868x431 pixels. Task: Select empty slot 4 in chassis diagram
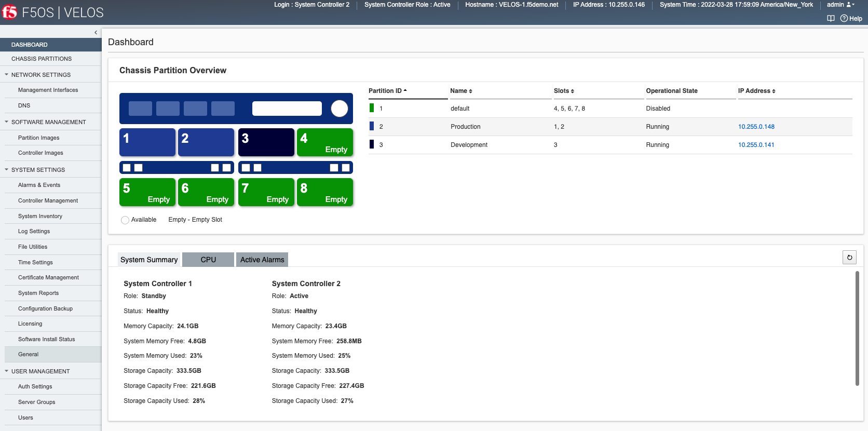click(325, 142)
